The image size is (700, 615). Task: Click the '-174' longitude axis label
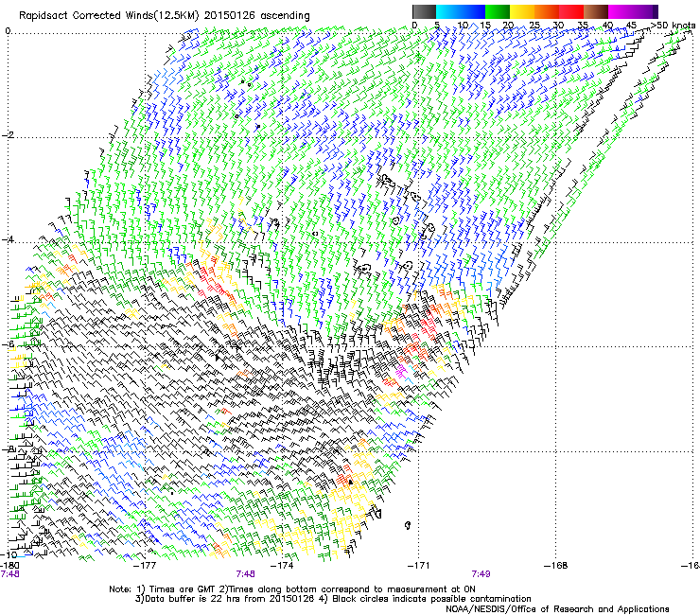point(283,566)
